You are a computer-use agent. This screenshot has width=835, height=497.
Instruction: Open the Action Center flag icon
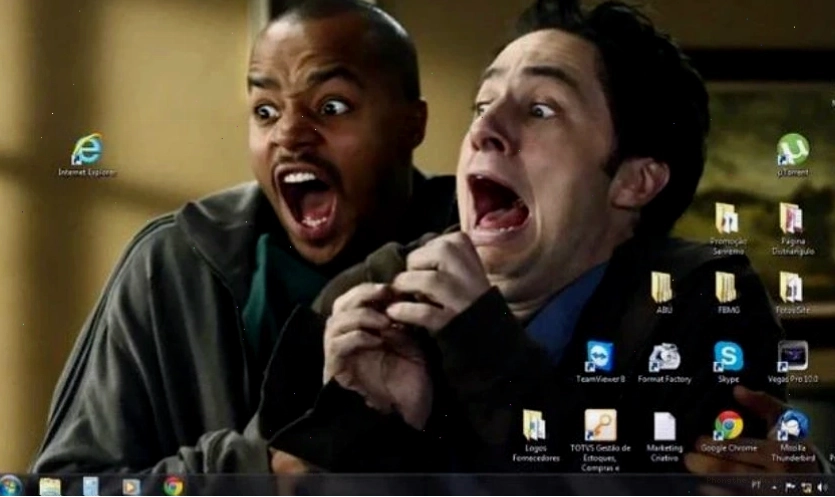click(790, 487)
